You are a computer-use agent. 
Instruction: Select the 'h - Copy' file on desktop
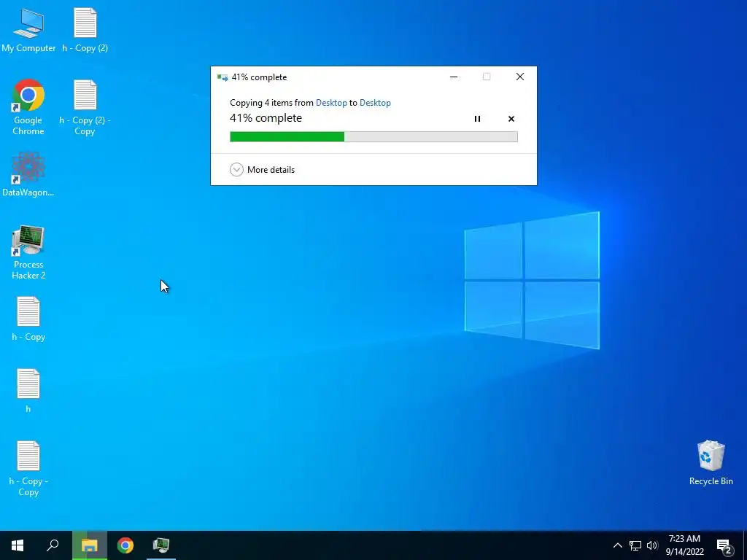coord(28,319)
